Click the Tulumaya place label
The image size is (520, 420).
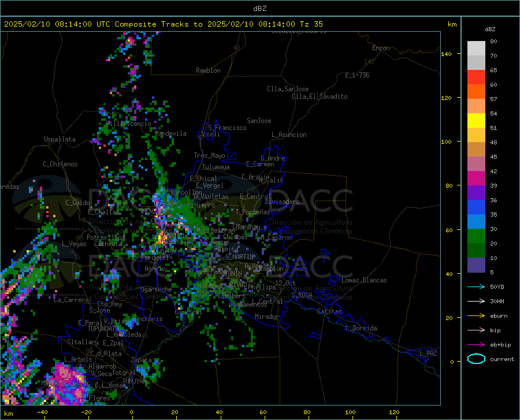[x=216, y=167]
